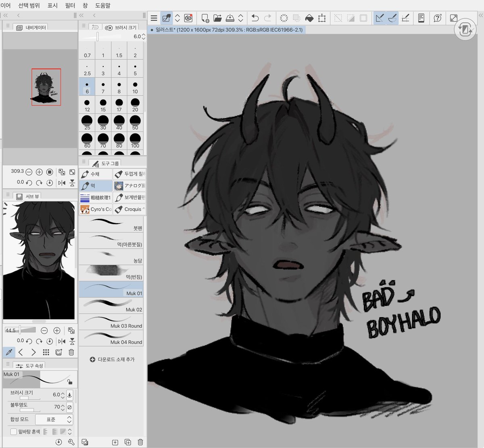Viewport: 484px width, 448px height.
Task: Enable the 밑바탕 혼색 checkbox
Action: tap(13, 431)
